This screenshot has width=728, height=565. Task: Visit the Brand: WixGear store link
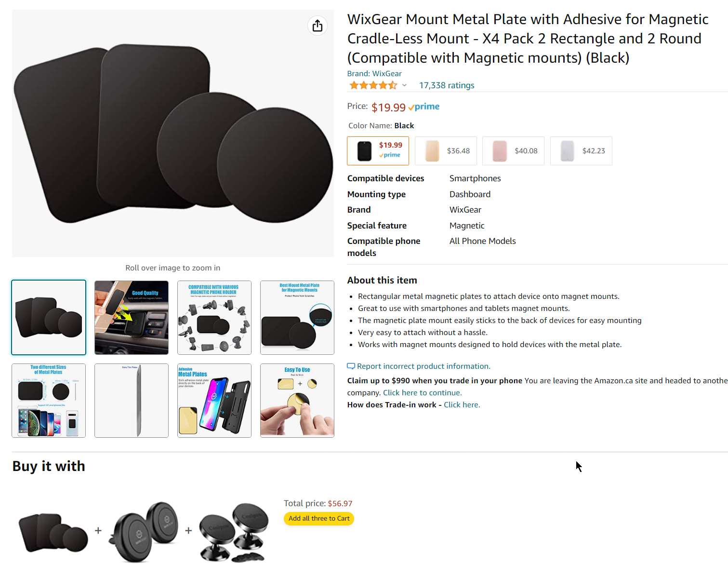[x=374, y=73]
